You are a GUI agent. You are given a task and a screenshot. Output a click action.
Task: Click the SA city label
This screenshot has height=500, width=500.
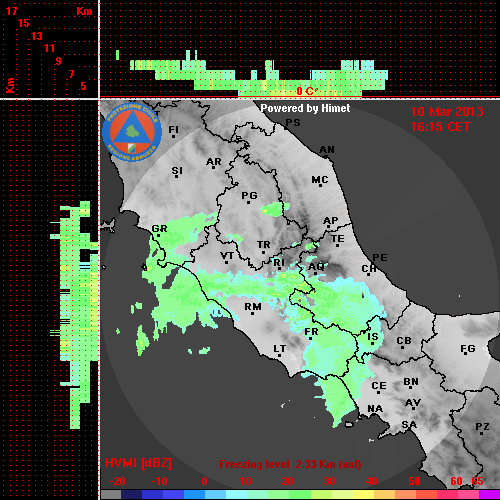[x=409, y=425]
